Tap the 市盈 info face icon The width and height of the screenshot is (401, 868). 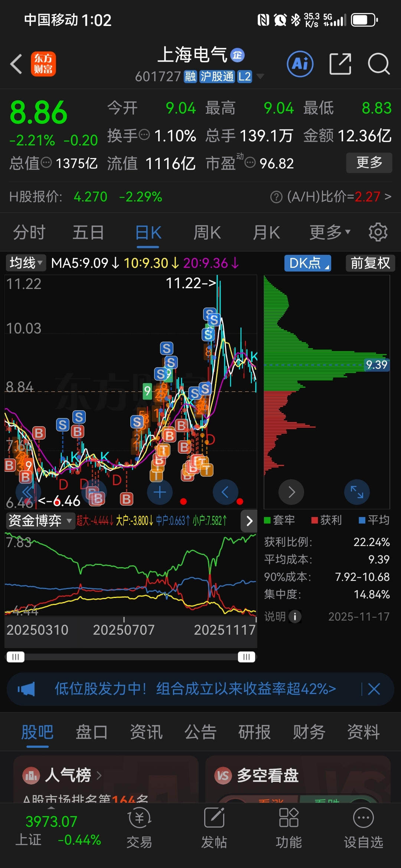[250, 162]
